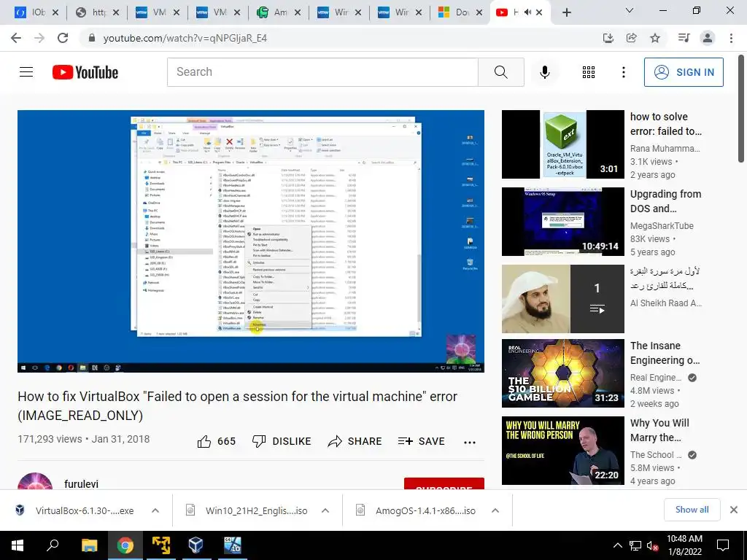The width and height of the screenshot is (747, 560).
Task: Share the video
Action: click(355, 441)
